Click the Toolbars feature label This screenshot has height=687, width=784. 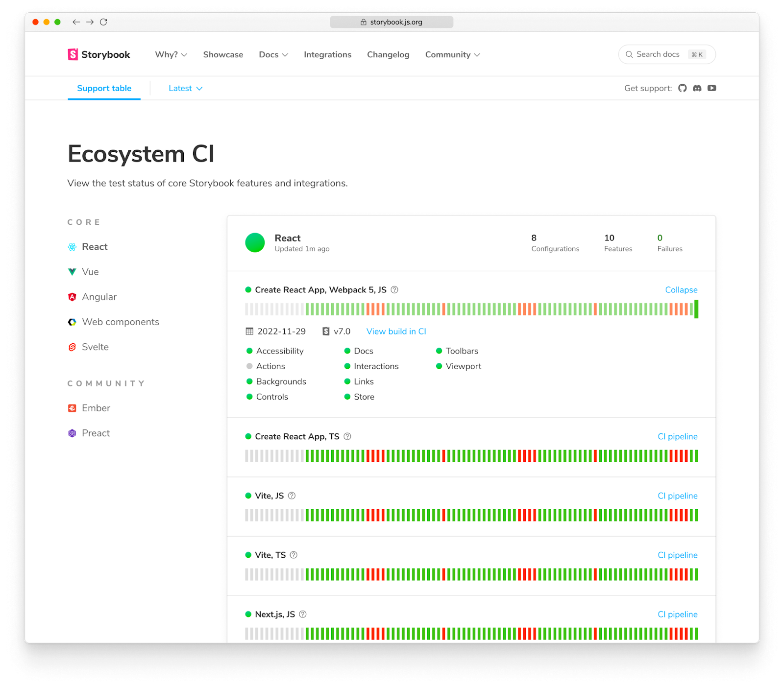(462, 351)
